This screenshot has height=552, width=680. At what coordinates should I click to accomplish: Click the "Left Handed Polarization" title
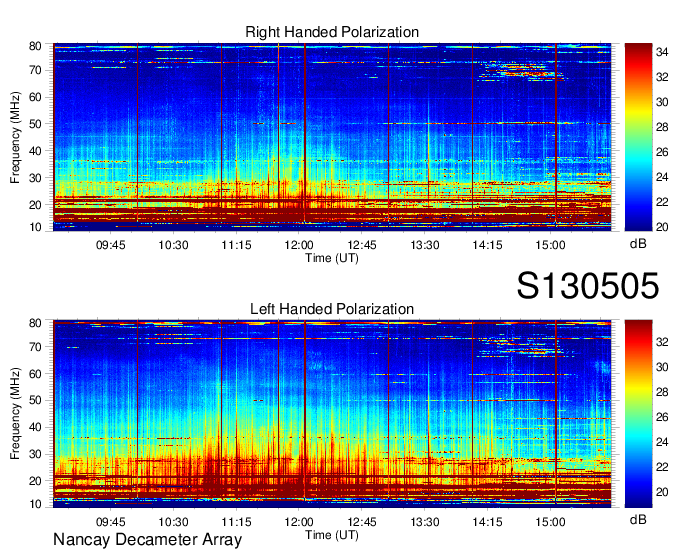(x=332, y=309)
